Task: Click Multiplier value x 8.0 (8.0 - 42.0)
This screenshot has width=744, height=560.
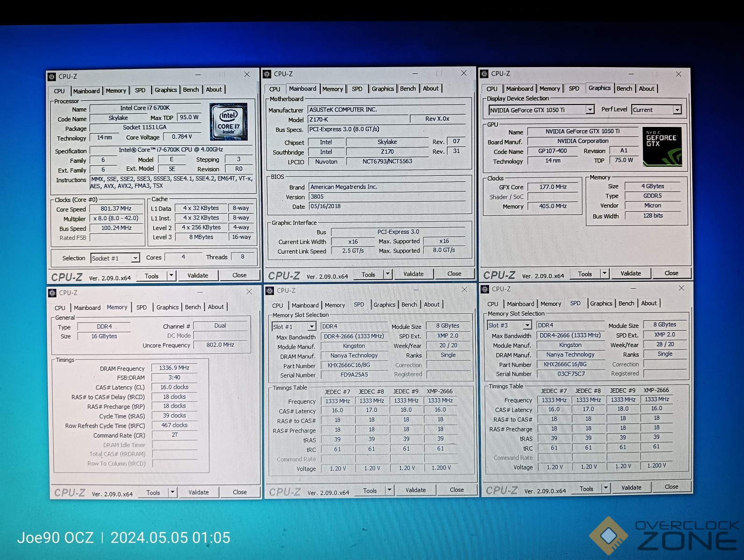Action: (116, 218)
